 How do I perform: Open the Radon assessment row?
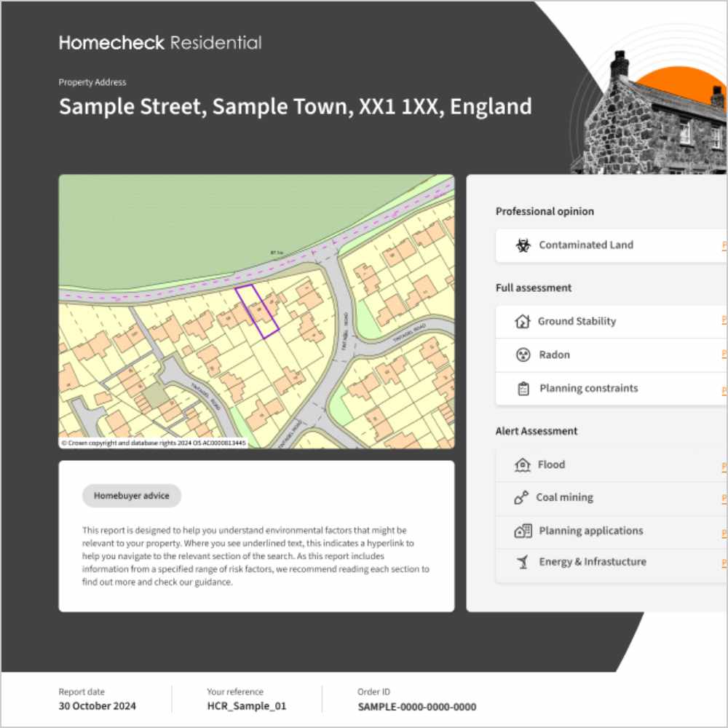(612, 355)
